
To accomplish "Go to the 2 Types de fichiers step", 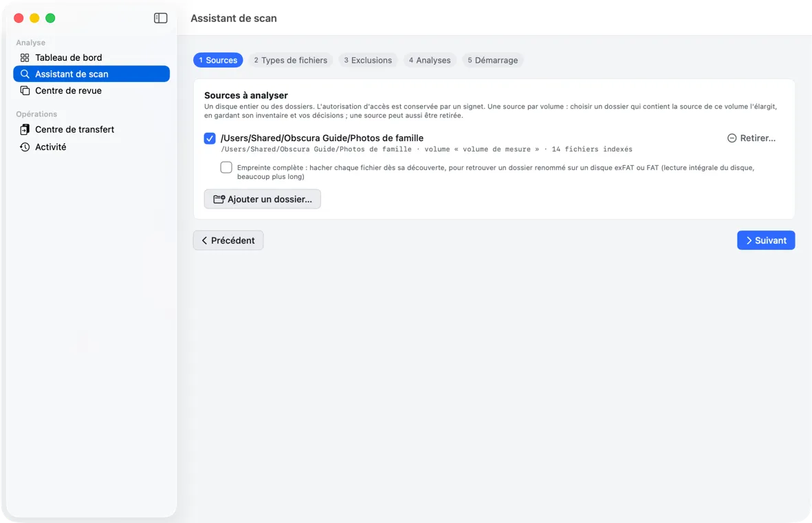I will (x=291, y=60).
